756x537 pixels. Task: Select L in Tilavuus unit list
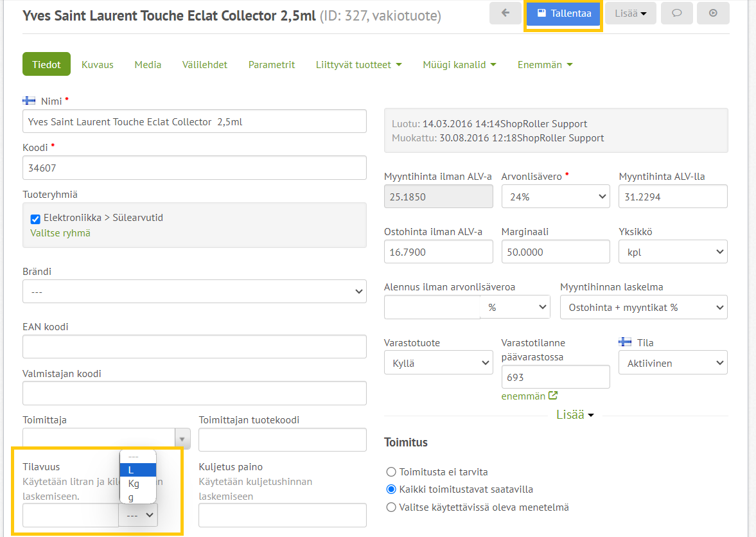point(138,470)
